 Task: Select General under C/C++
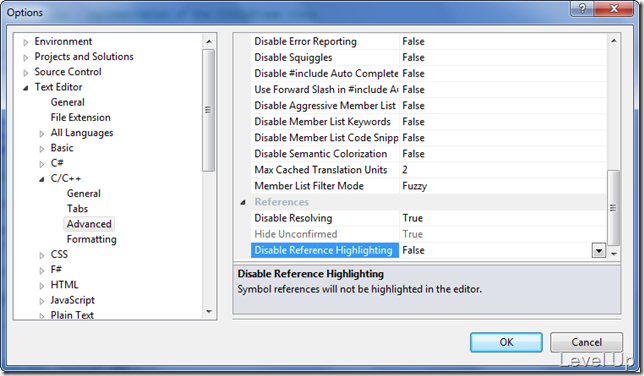click(83, 194)
